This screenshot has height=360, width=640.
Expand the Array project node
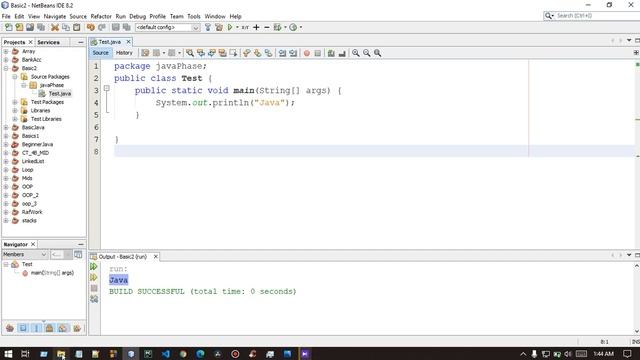pyautogui.click(x=6, y=51)
